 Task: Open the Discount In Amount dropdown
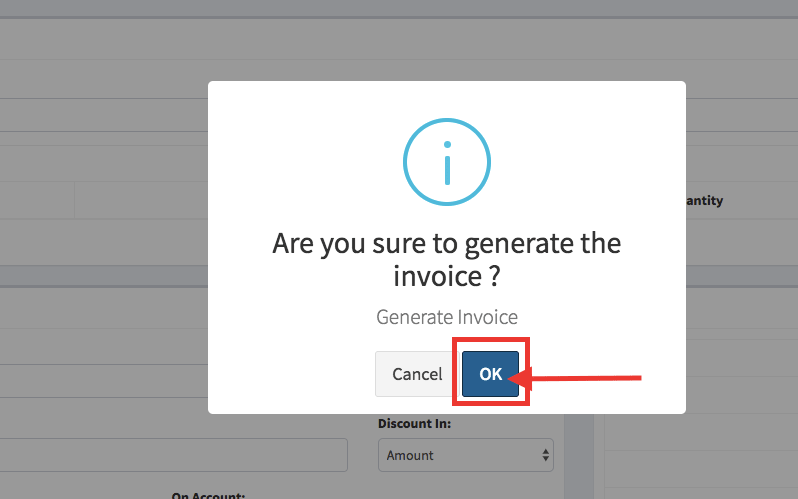[466, 455]
